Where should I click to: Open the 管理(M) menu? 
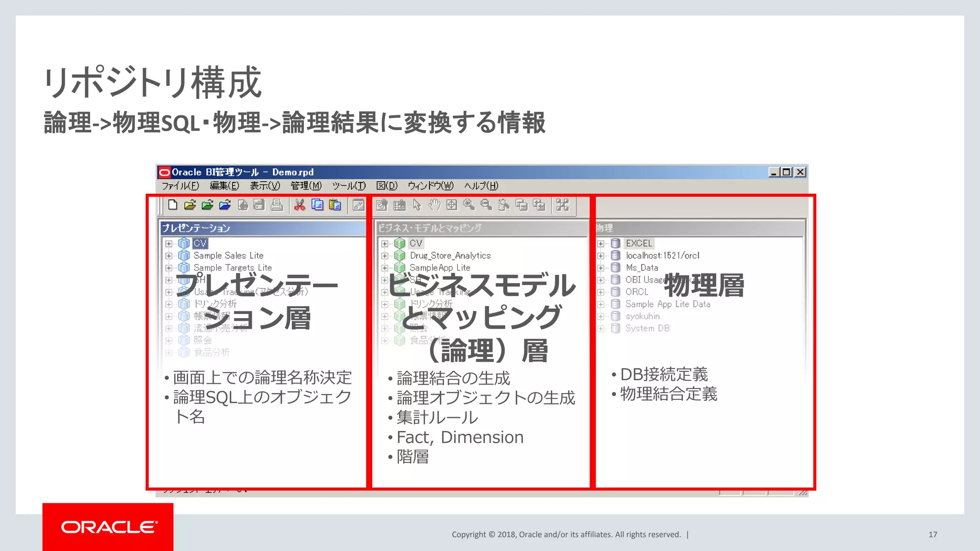[x=306, y=186]
